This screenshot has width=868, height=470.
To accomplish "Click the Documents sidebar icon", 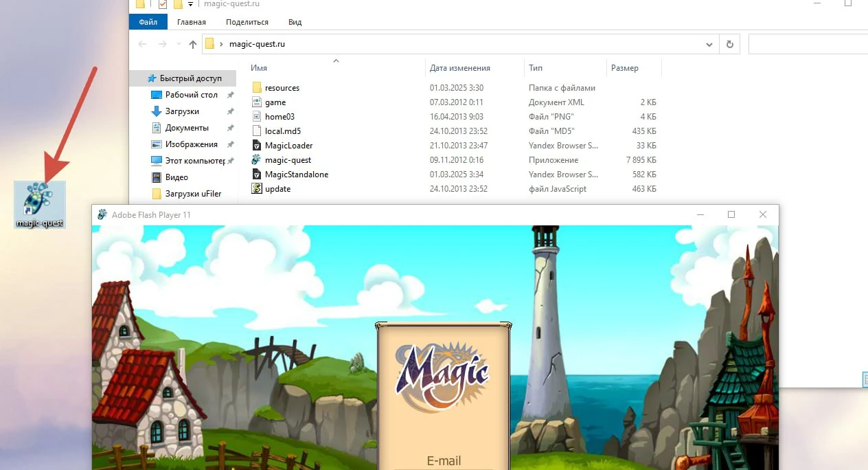I will coord(156,128).
